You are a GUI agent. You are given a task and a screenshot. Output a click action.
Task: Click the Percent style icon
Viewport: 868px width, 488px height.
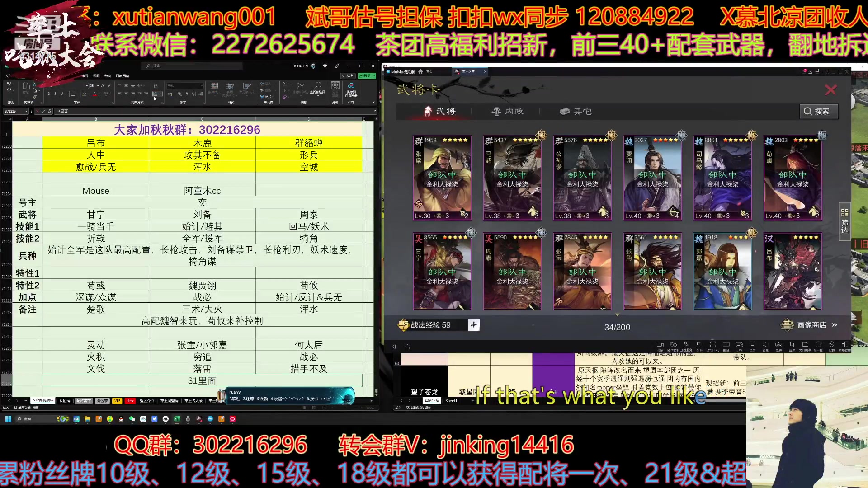pos(180,94)
